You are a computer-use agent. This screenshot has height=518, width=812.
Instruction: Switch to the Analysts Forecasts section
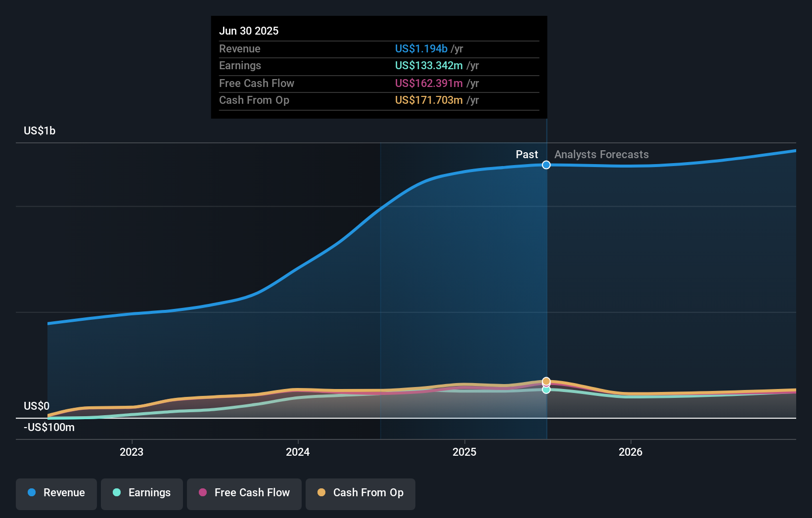[601, 154]
